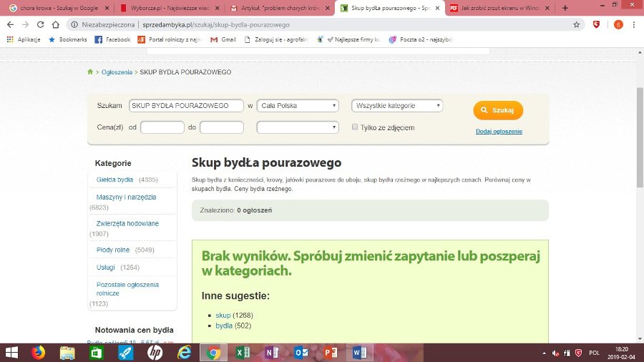The image size is (644, 362).
Task: Launch Firefox from the taskbar
Action: (38, 352)
